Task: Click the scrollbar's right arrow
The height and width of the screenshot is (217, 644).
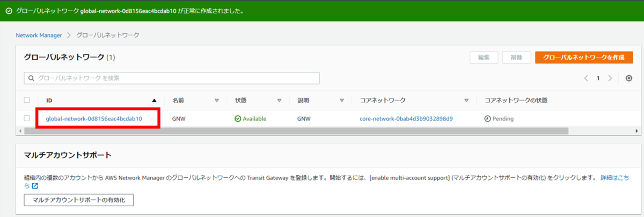Action: [636, 130]
